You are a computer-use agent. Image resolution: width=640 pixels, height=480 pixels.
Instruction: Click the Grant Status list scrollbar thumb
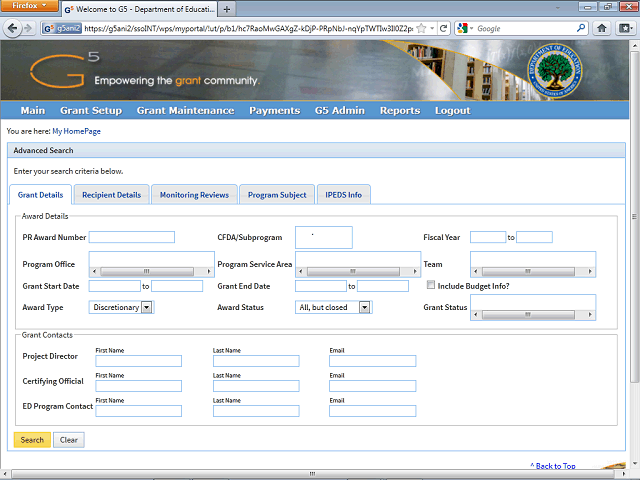click(x=528, y=315)
